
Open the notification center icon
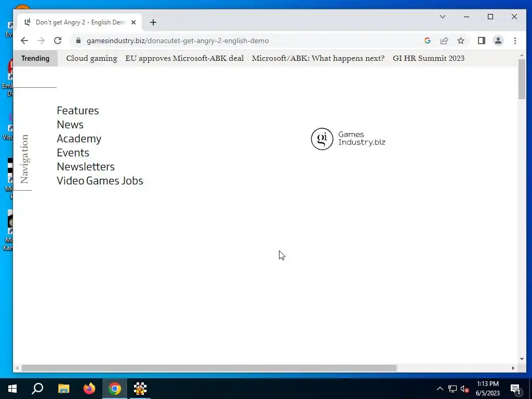point(516,389)
